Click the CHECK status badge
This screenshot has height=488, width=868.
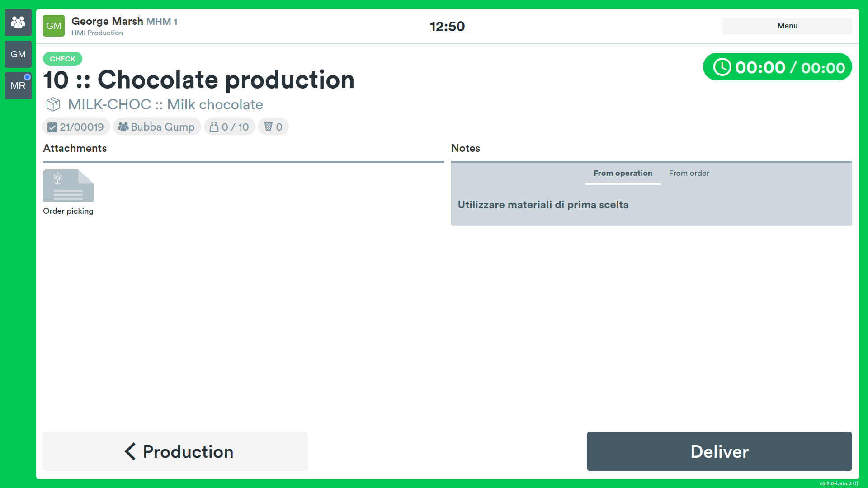(x=62, y=59)
